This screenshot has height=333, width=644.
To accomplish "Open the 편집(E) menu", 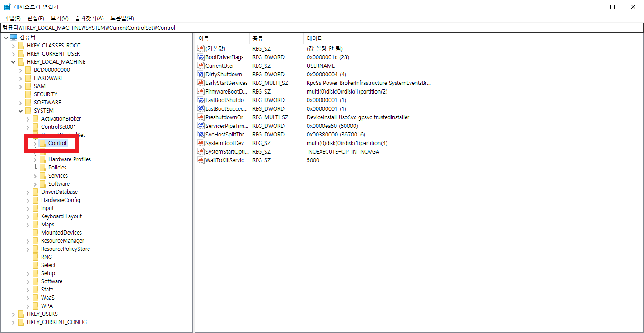I will pos(36,19).
